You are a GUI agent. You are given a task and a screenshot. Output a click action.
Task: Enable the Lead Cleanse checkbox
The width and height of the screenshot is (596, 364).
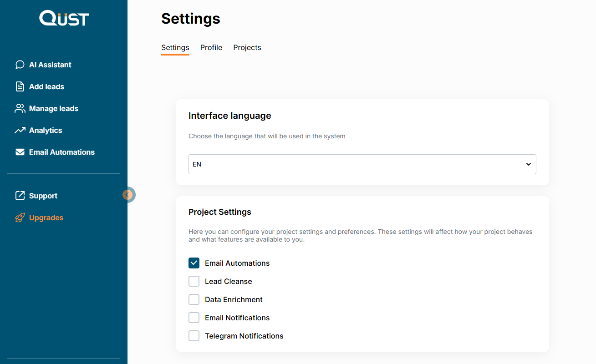point(194,281)
